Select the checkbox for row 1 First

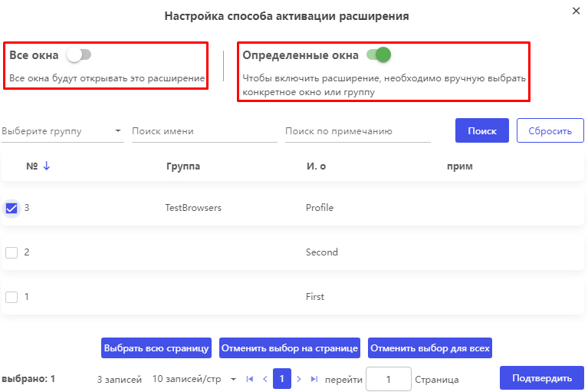point(11,297)
